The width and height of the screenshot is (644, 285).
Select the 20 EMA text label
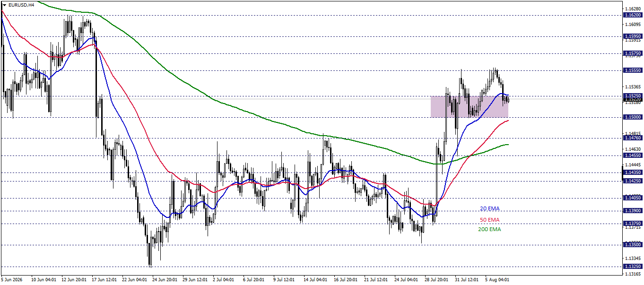[490, 208]
